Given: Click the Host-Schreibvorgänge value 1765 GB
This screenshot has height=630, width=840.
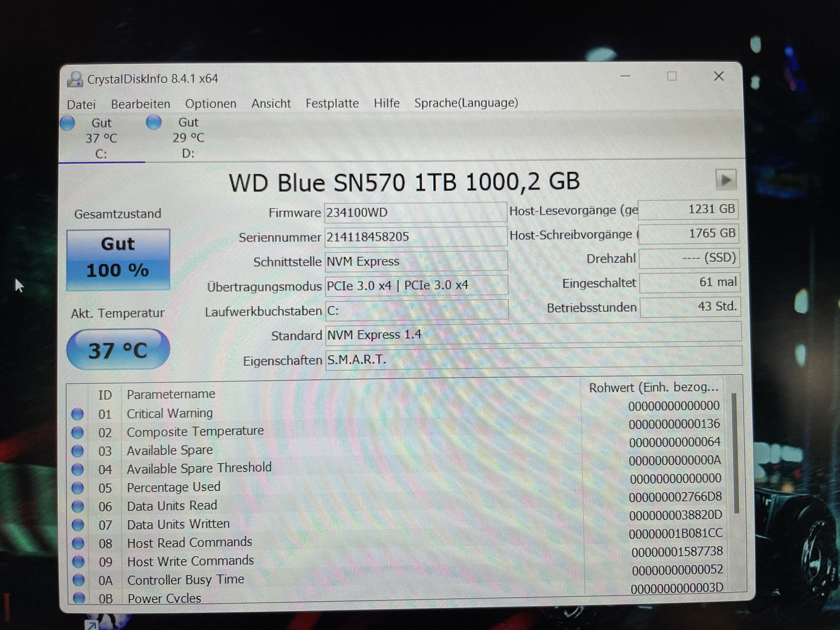Looking at the screenshot, I should [x=689, y=234].
